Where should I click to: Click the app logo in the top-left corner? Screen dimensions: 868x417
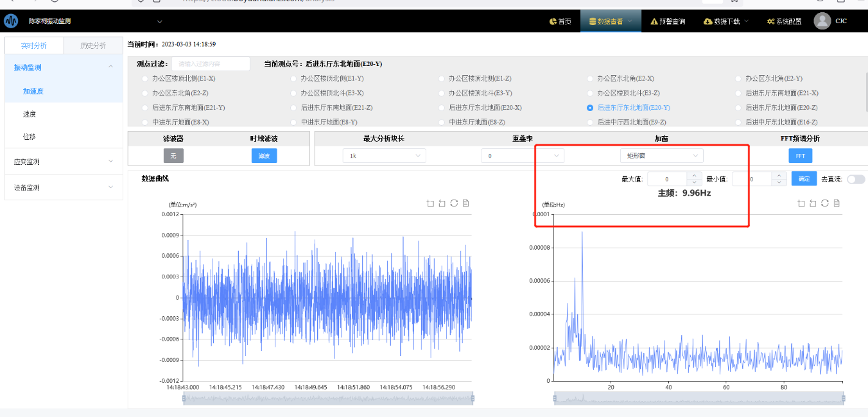[11, 21]
